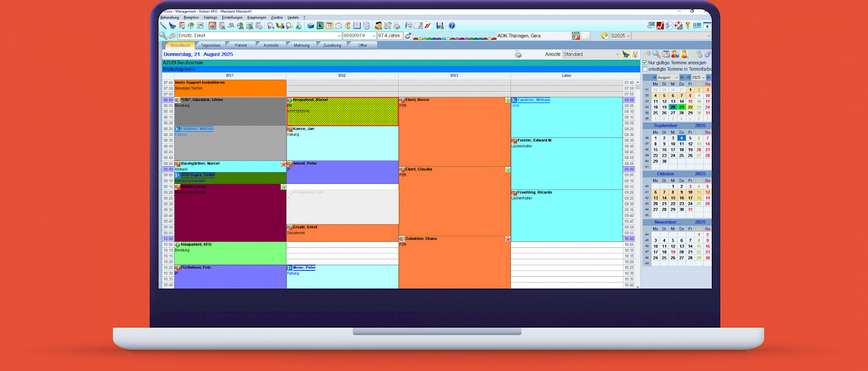Click the blue help question mark icon
Screen dimensions: 868x371
pyautogui.click(x=451, y=25)
